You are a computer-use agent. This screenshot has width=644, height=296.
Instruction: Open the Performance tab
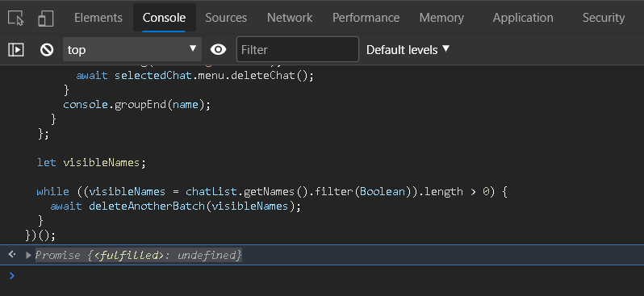366,18
